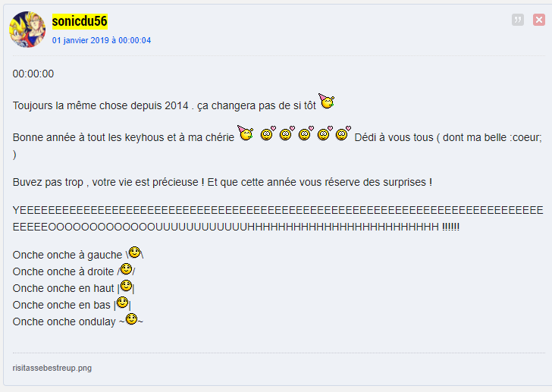Click the red delete post icon
The width and height of the screenshot is (552, 392).
538,20
